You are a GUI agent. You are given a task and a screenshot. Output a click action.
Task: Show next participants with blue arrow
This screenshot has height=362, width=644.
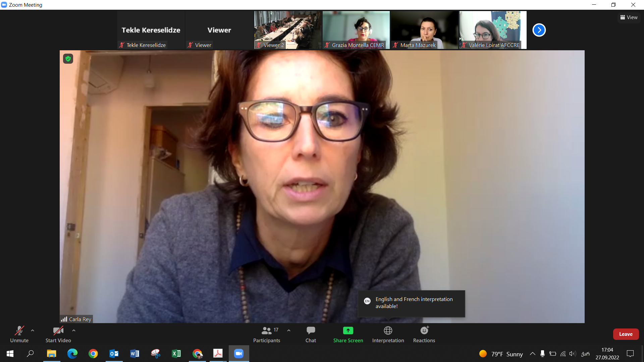pos(539,30)
